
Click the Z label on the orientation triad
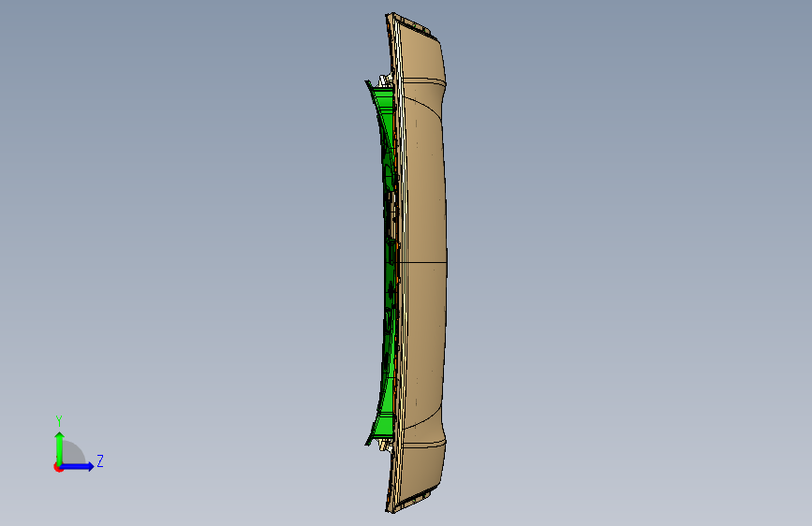click(100, 460)
